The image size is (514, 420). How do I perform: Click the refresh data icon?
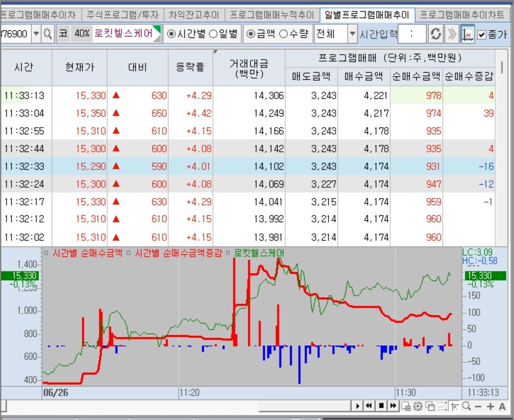point(436,34)
